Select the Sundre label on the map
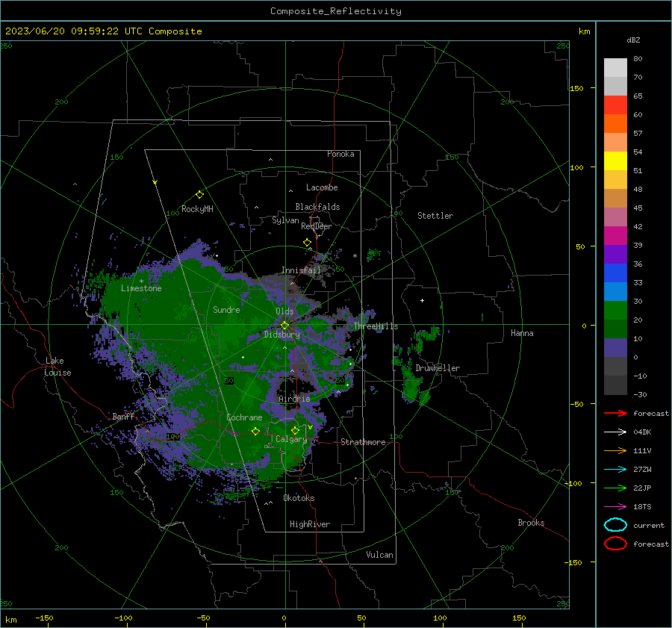 [x=226, y=309]
